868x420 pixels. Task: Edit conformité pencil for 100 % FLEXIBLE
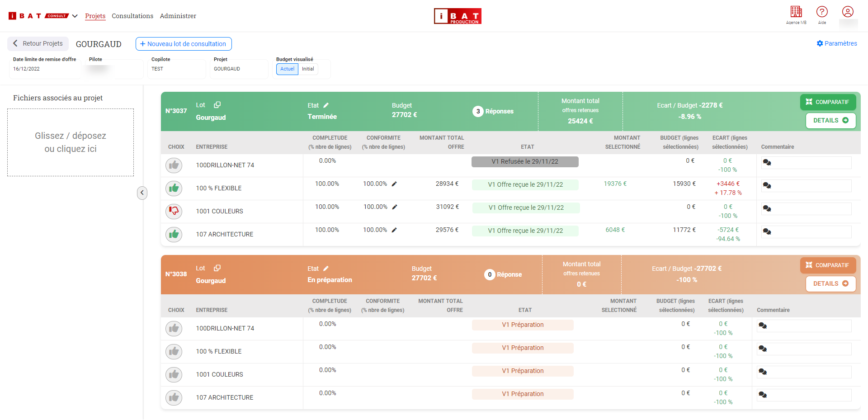(x=394, y=184)
